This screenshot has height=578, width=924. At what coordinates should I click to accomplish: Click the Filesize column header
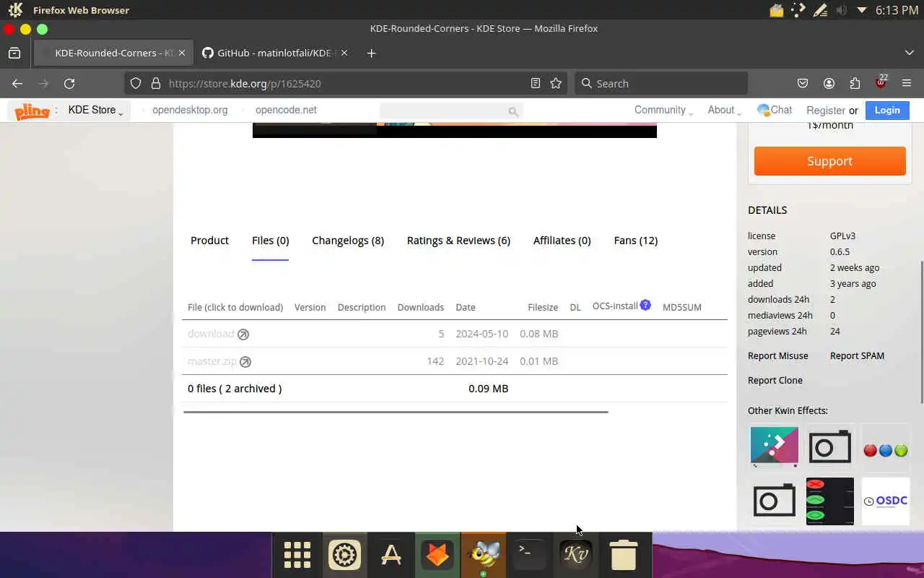click(x=543, y=307)
